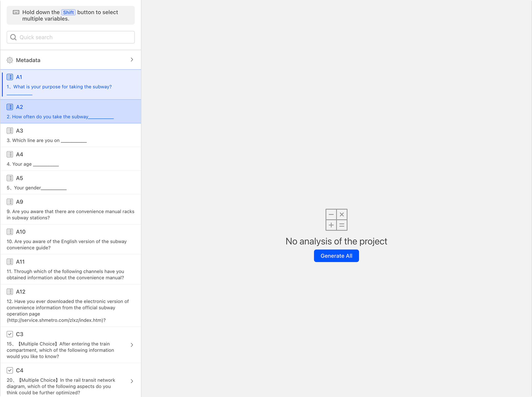The height and width of the screenshot is (397, 532).
Task: Click the calculator icon above No analysis
Action: point(336,220)
